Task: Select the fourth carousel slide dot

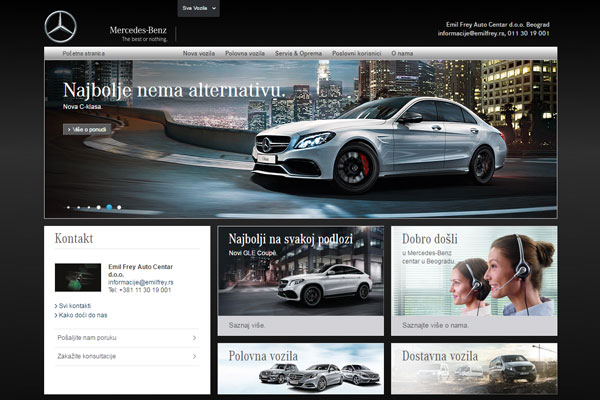Action: tap(99, 207)
